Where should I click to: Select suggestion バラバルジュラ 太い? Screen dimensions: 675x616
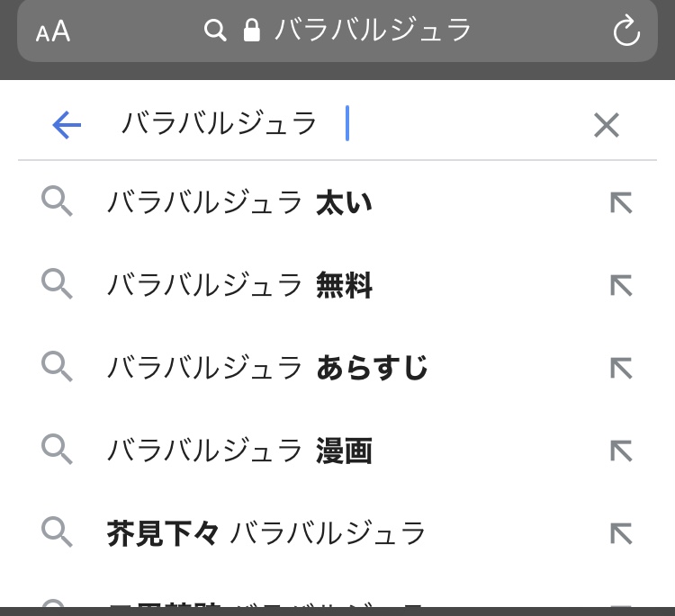(x=239, y=203)
